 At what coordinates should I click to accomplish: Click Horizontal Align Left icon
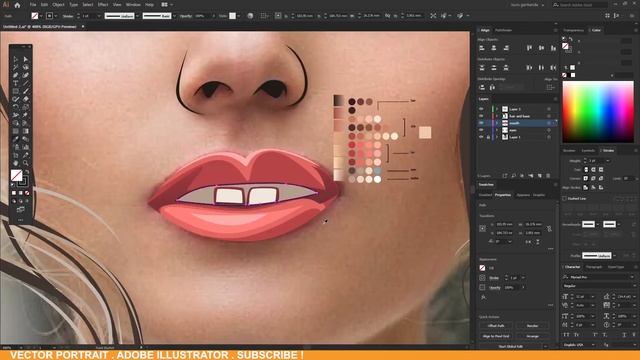[x=482, y=48]
